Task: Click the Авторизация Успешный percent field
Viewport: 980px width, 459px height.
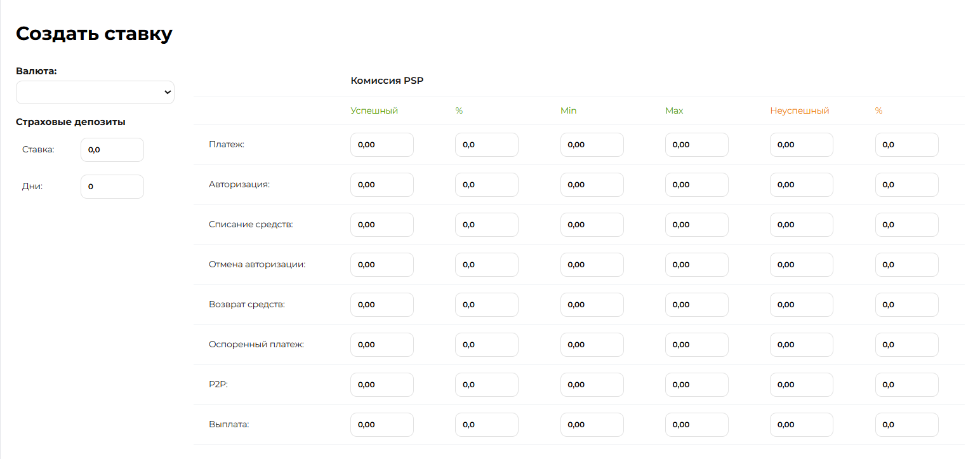Action: [x=486, y=185]
